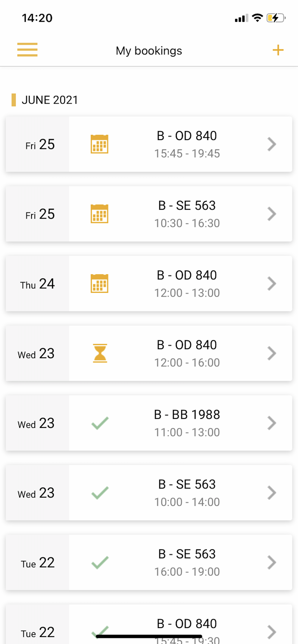Click checkmark icon for BB 1988 booking
Viewport: 298px width, 644px height.
100,423
